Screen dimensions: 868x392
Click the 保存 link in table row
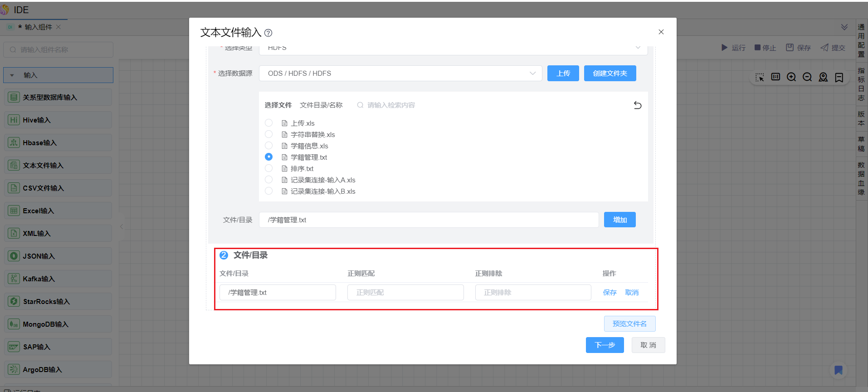[610, 293]
